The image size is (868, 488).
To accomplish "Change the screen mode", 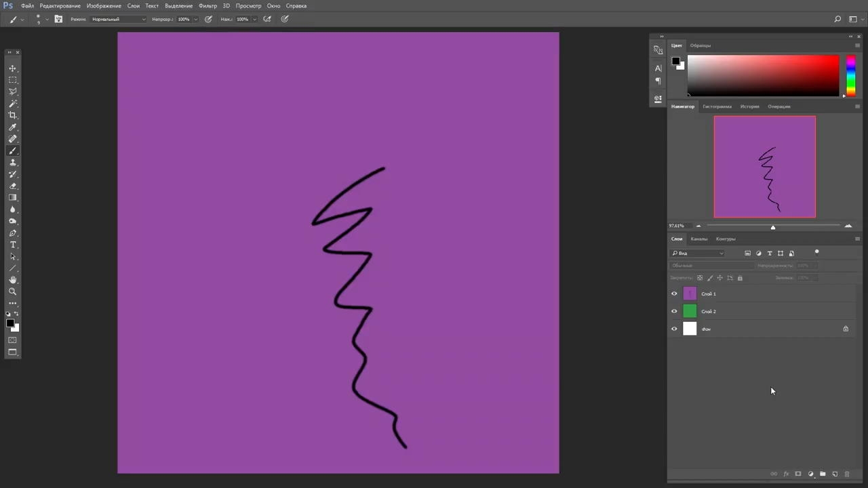I will [x=12, y=352].
